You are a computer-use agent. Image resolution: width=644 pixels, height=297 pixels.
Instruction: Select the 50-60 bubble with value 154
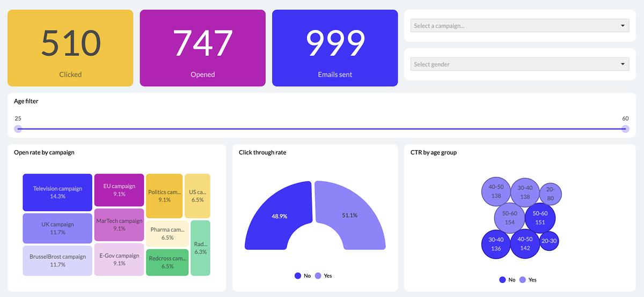click(x=510, y=218)
